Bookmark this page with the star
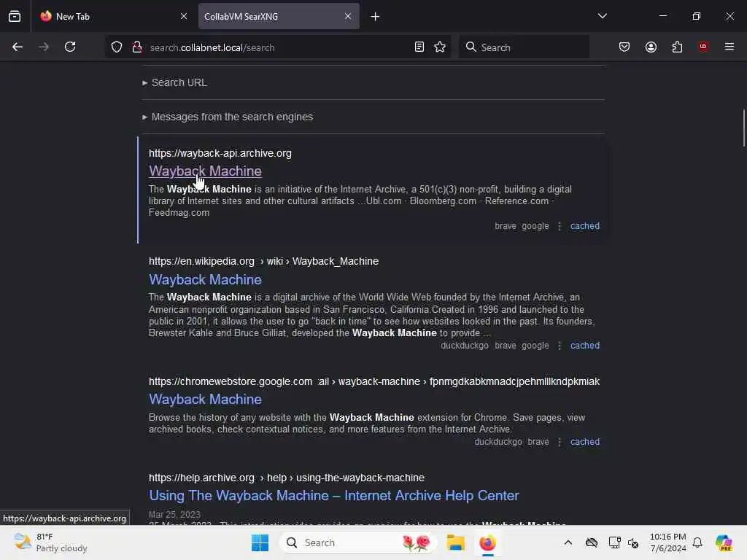 tap(440, 47)
